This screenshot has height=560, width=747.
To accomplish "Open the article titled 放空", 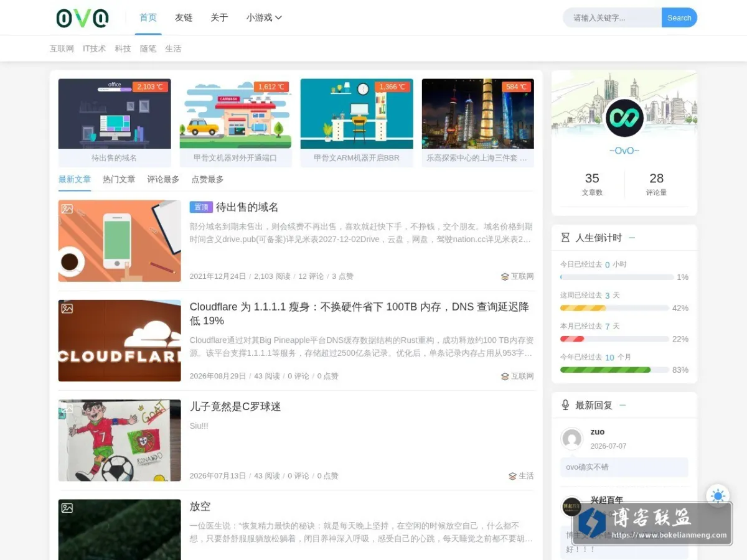I will [x=200, y=506].
